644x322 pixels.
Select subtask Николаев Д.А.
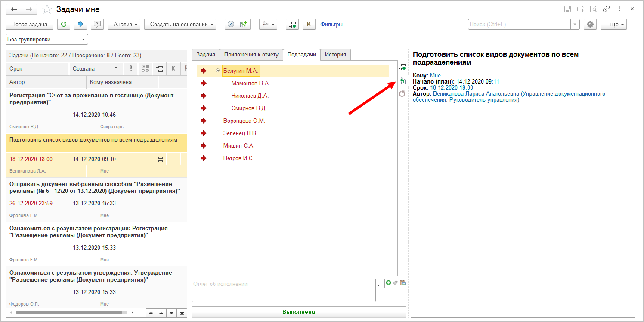coord(250,96)
